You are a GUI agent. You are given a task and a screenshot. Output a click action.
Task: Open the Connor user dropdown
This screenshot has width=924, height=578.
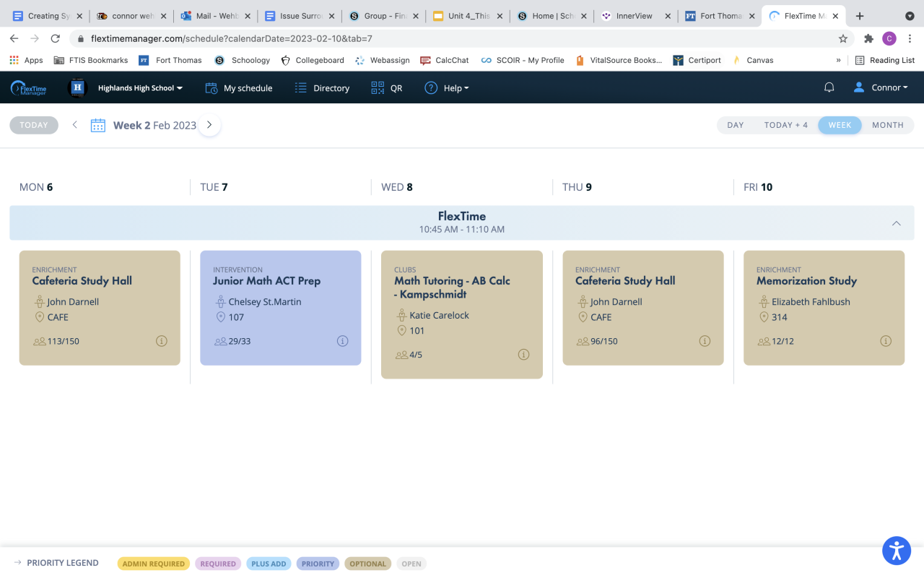click(889, 87)
